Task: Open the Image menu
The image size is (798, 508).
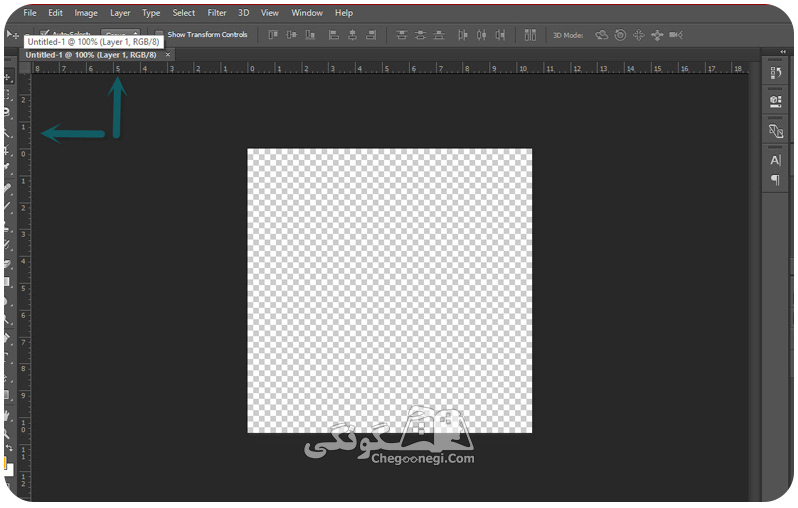Action: tap(86, 13)
